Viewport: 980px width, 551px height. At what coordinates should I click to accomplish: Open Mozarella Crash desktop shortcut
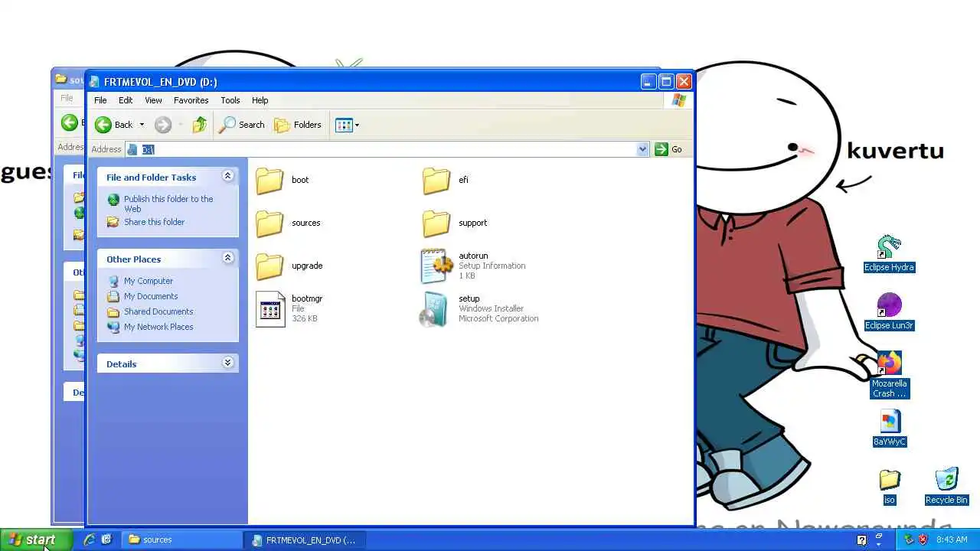tap(889, 375)
